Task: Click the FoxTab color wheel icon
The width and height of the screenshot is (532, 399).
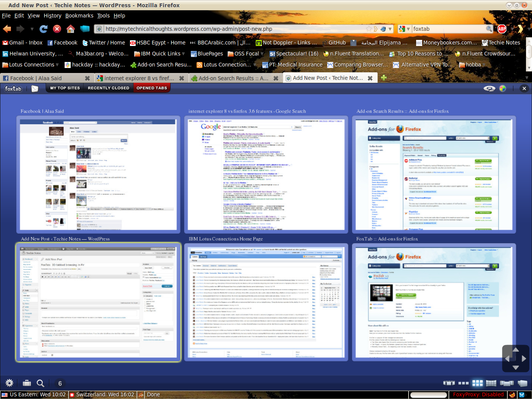Action: pyautogui.click(x=503, y=89)
